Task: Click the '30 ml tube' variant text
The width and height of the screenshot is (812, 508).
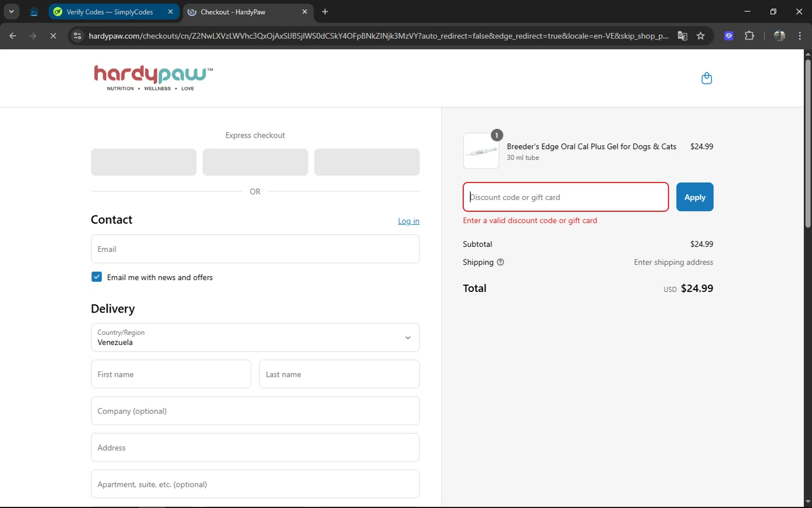Action: 523,158
